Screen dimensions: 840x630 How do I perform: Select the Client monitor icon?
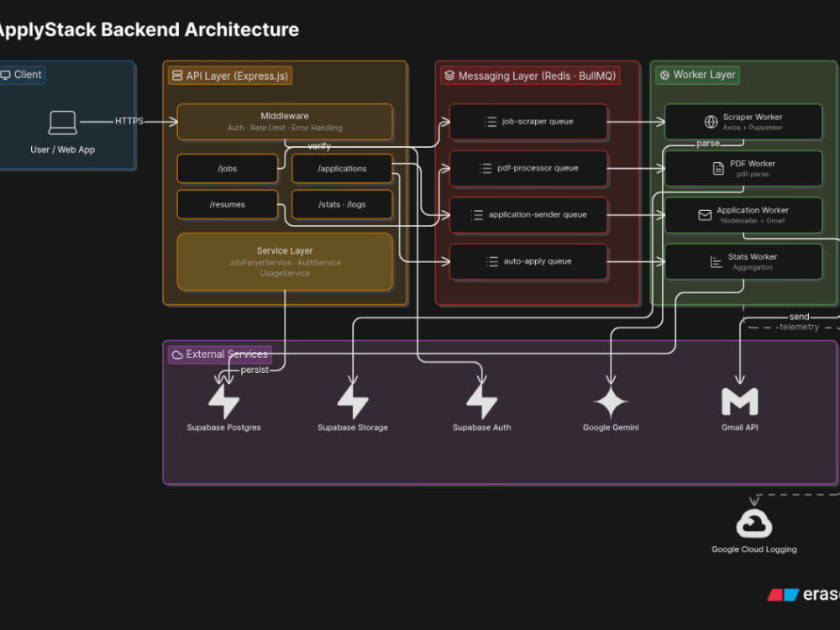tap(5, 75)
